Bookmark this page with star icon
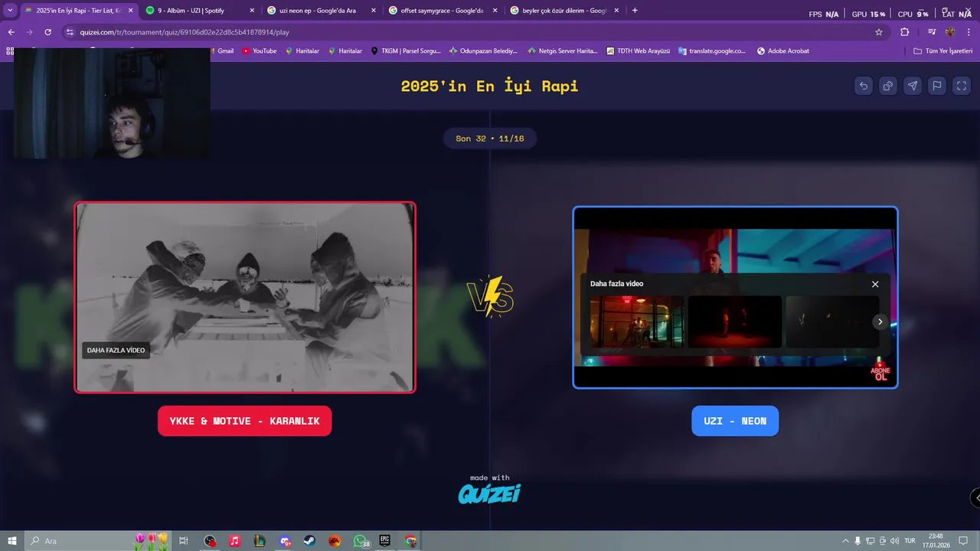This screenshot has width=980, height=551. click(x=879, y=32)
